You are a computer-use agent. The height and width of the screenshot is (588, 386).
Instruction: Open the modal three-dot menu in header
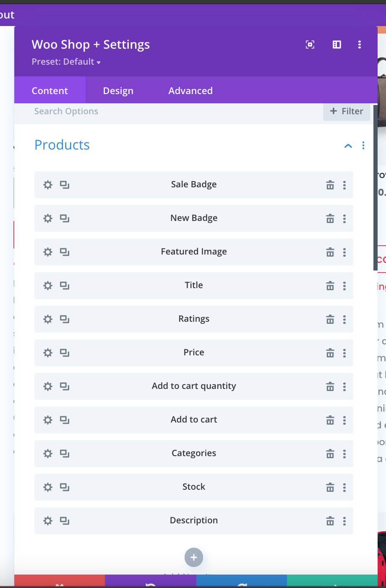[x=360, y=45]
